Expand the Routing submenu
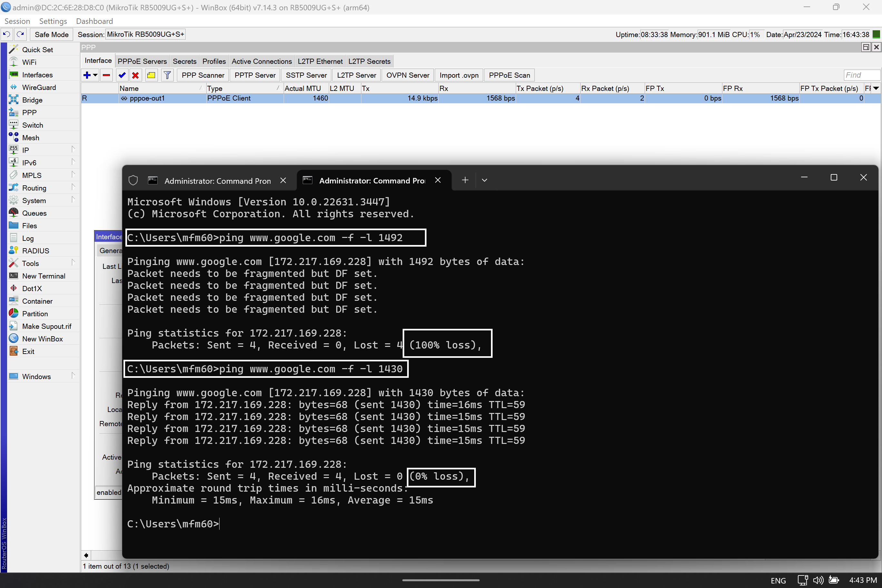The width and height of the screenshot is (882, 588). (73, 188)
